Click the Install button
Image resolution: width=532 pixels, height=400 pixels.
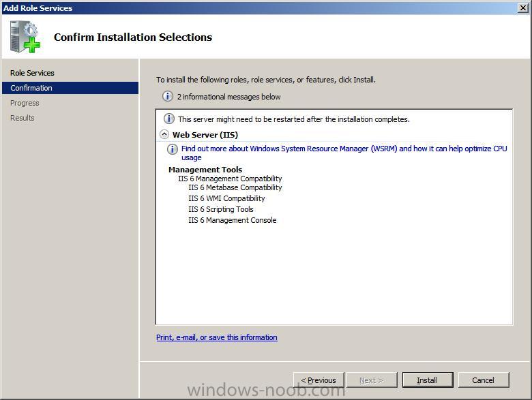(428, 380)
